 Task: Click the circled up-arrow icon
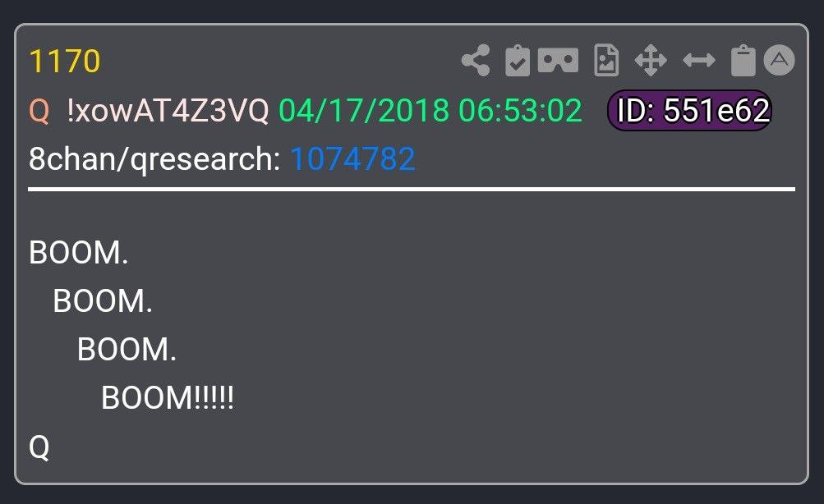(779, 60)
